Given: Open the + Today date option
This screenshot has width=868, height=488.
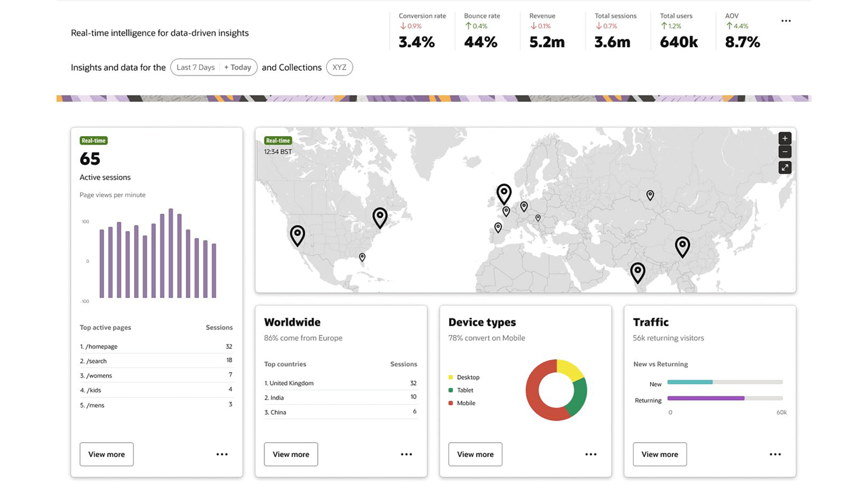Looking at the screenshot, I should (238, 67).
